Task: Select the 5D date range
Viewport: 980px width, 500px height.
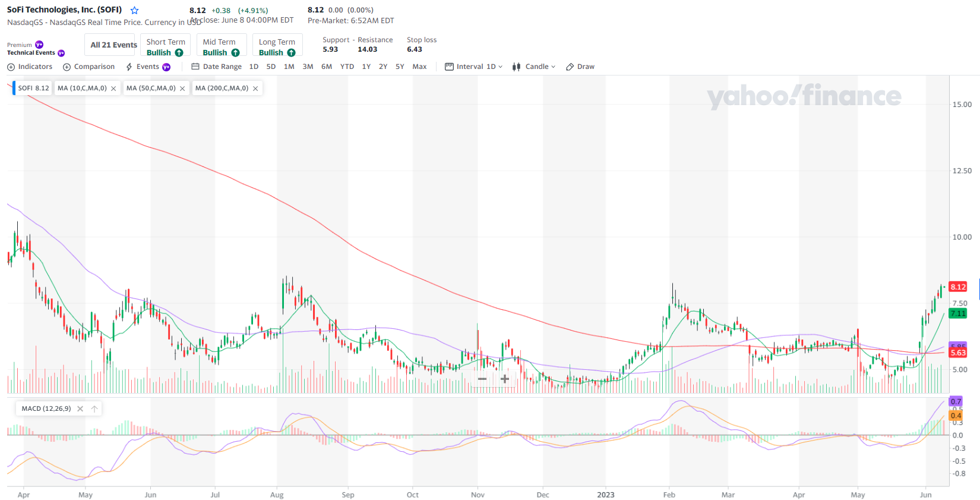Action: click(x=271, y=67)
